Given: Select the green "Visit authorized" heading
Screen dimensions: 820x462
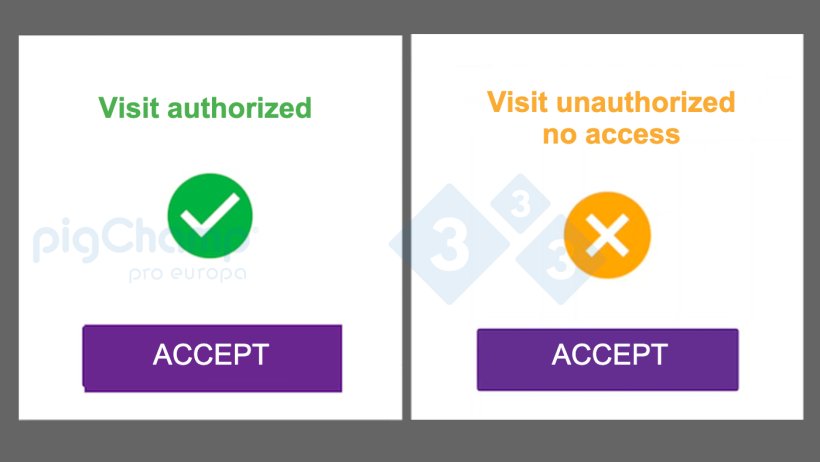Looking at the screenshot, I should click(205, 107).
